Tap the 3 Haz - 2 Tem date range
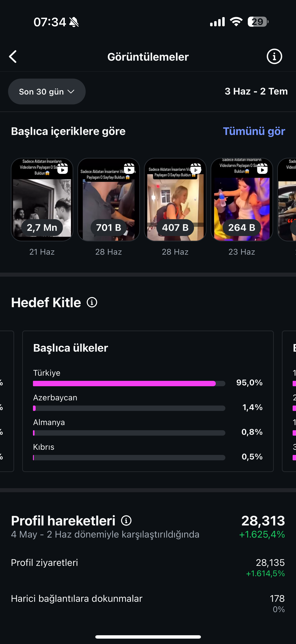The width and height of the screenshot is (296, 644). coord(256,91)
